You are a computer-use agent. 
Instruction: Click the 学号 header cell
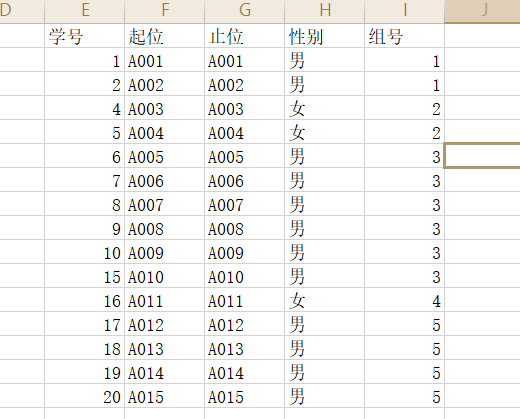pyautogui.click(x=85, y=36)
